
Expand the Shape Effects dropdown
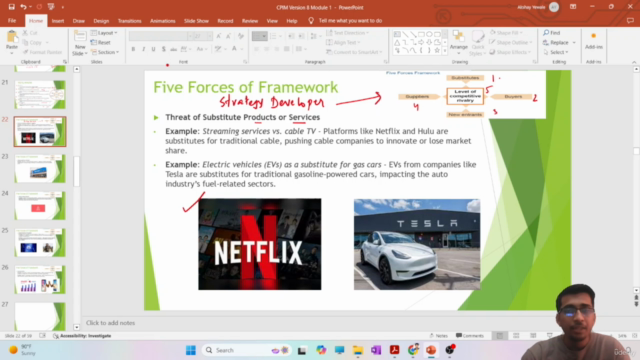coord(511,52)
